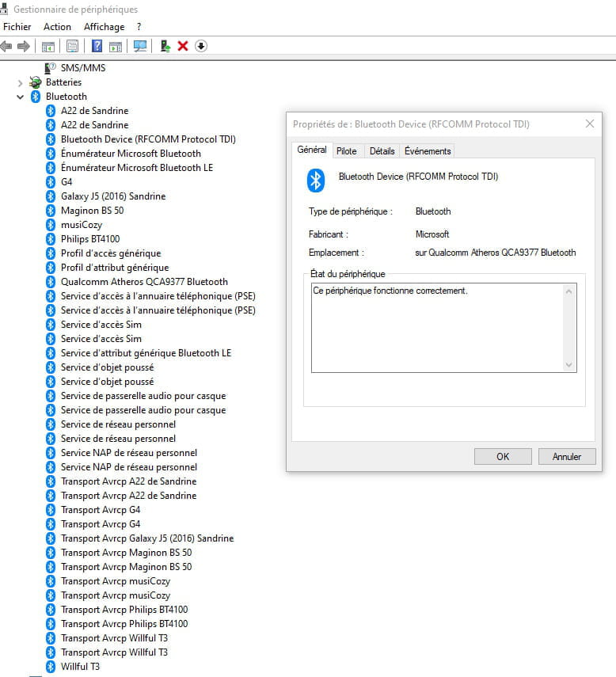The height and width of the screenshot is (677, 616).
Task: Click Bluetooth icon beside Maginon BS 50
Action: tap(51, 211)
